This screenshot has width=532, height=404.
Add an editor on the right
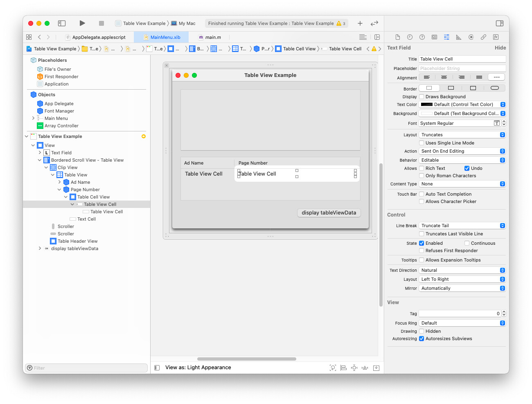coord(377,37)
